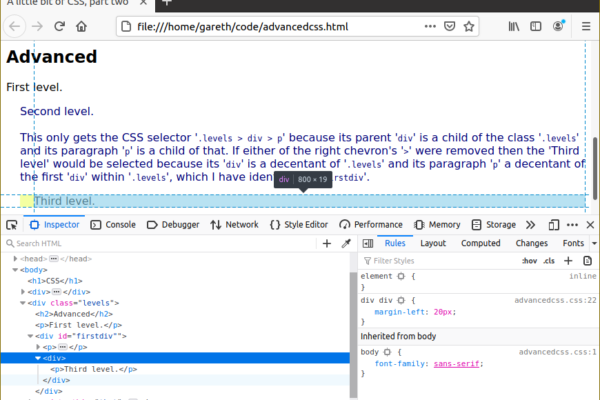
Task: Collapse the body element node
Action: pos(15,270)
